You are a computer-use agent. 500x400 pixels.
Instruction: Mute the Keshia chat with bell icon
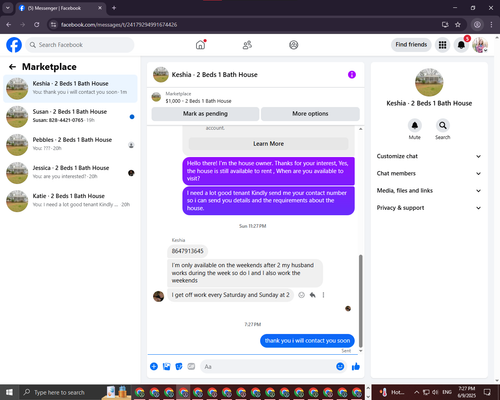tap(415, 125)
